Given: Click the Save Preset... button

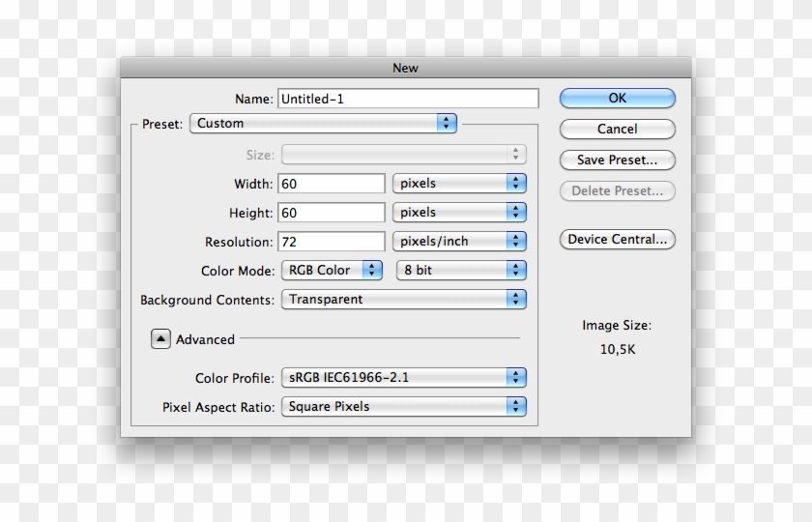Looking at the screenshot, I should coord(618,160).
